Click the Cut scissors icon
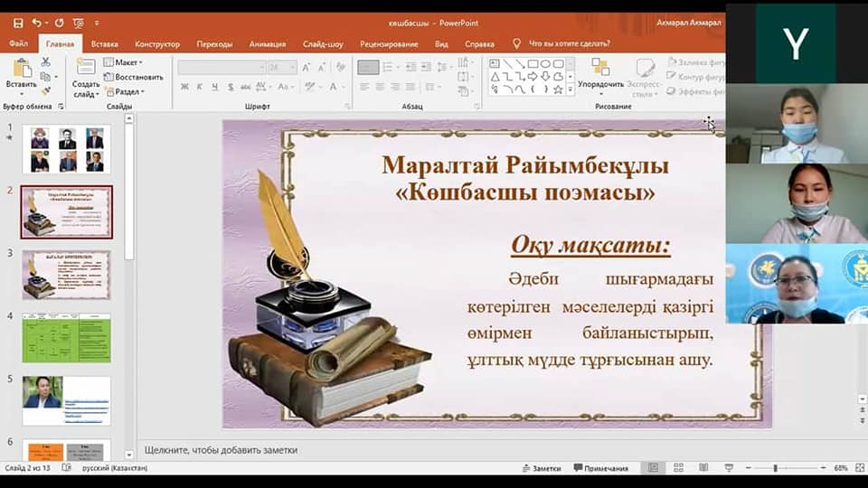 (45, 62)
